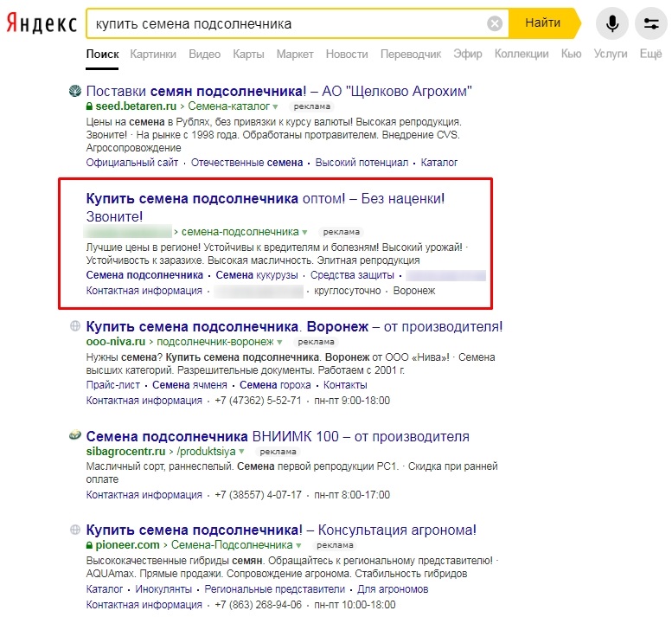Screen dimensions: 672x617
Task: Open the Кью tab
Action: point(571,54)
